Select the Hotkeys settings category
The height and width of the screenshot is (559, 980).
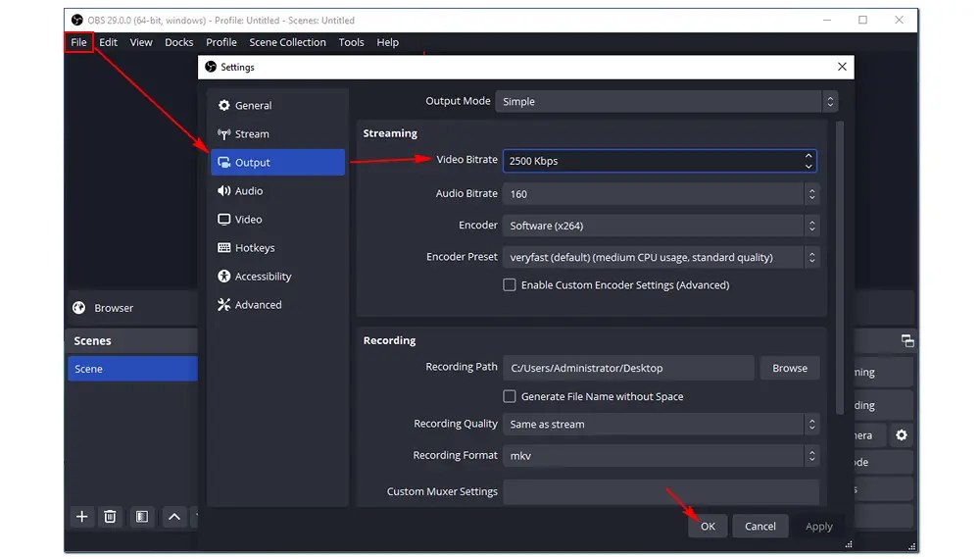277,247
